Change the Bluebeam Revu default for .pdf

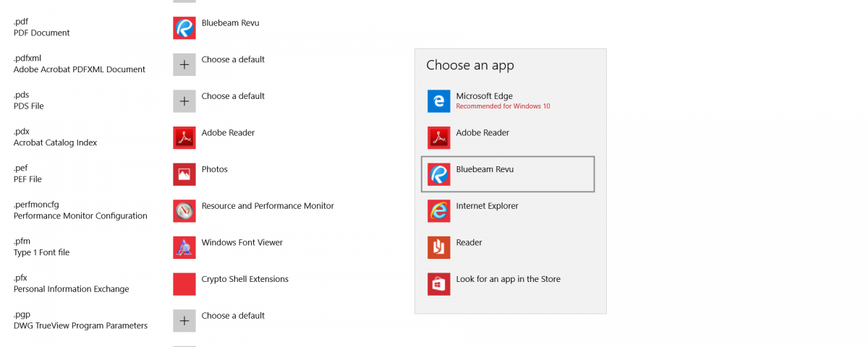pyautogui.click(x=230, y=23)
